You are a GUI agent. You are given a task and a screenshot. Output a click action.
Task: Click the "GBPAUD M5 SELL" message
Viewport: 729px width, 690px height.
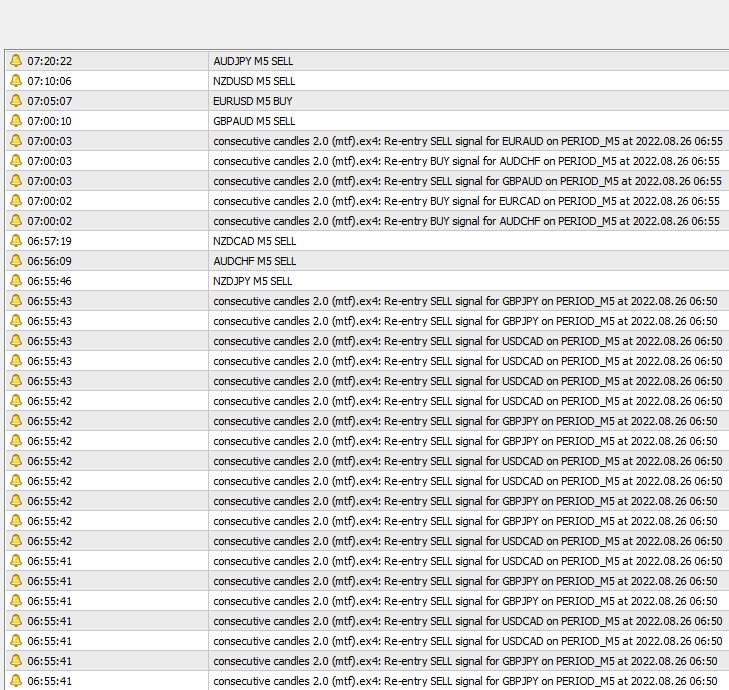click(254, 121)
